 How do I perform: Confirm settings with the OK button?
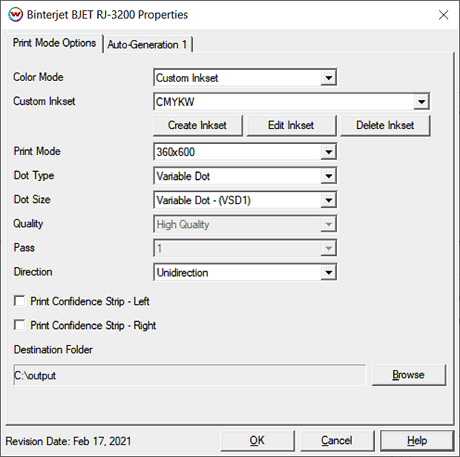(257, 441)
